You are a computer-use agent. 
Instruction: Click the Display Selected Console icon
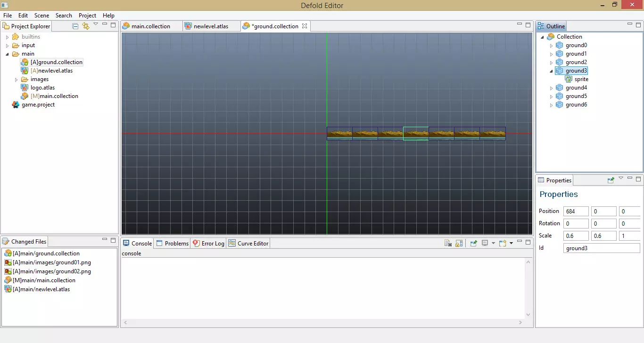point(485,243)
